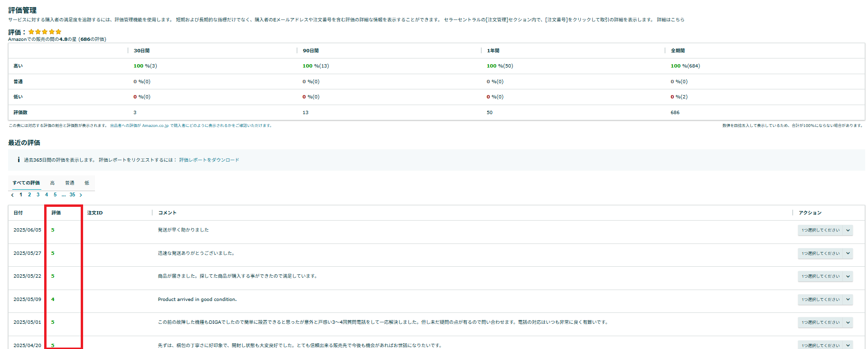Open action dropdown for 2025/05/01 row
This screenshot has width=868, height=349.
[825, 322]
